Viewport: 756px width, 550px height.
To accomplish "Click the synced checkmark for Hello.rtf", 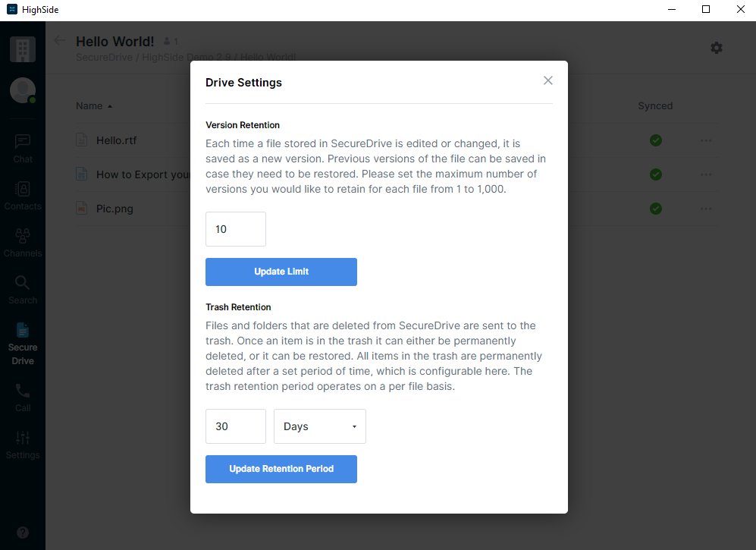I will (x=656, y=140).
